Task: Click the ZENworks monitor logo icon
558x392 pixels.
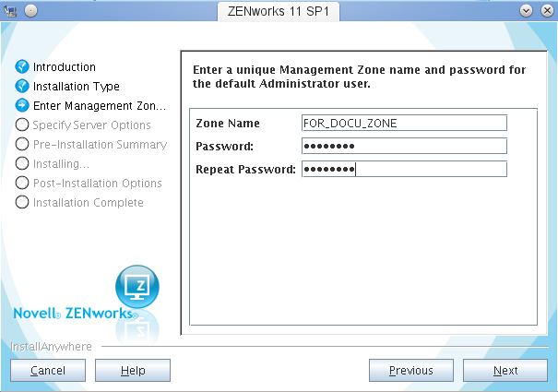Action: tap(137, 287)
